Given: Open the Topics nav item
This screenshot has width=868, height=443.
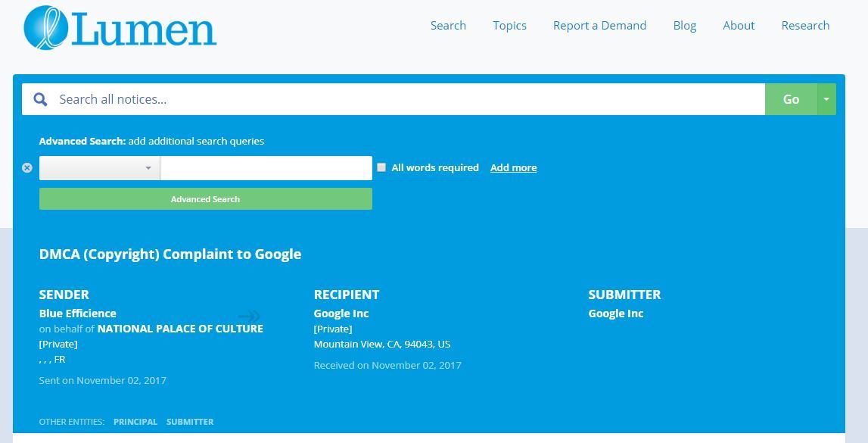Looking at the screenshot, I should (x=510, y=26).
